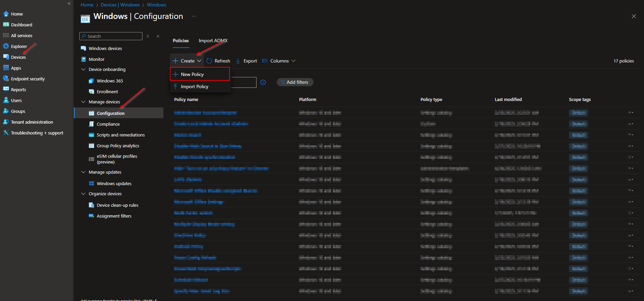This screenshot has width=644, height=301.
Task: Open Troubleshooting + support tools icon
Action: [6, 133]
